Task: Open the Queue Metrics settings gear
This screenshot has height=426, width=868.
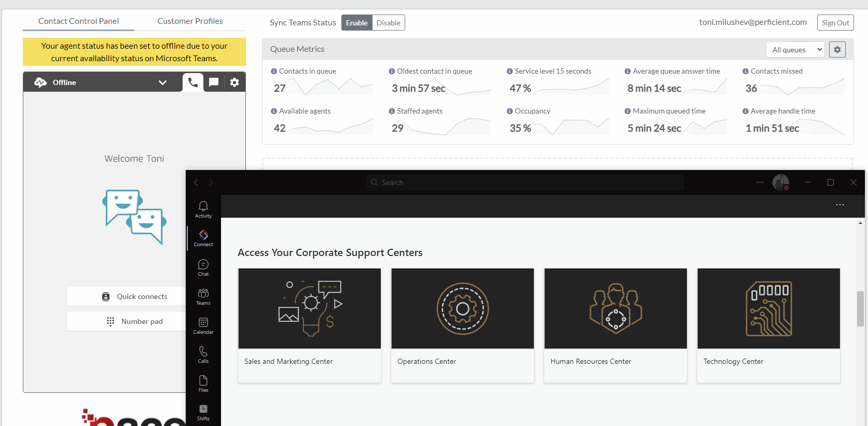Action: pyautogui.click(x=837, y=50)
